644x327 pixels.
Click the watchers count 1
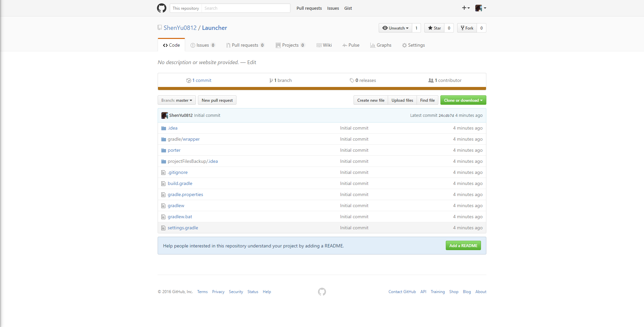click(x=416, y=28)
